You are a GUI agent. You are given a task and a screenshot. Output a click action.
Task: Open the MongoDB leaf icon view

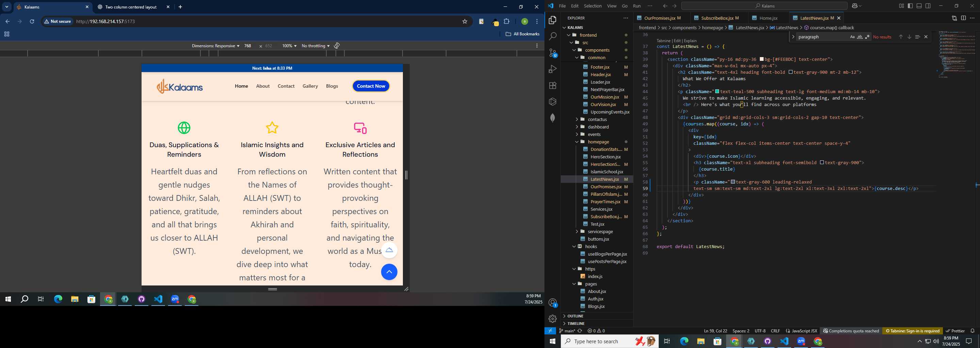tap(552, 118)
